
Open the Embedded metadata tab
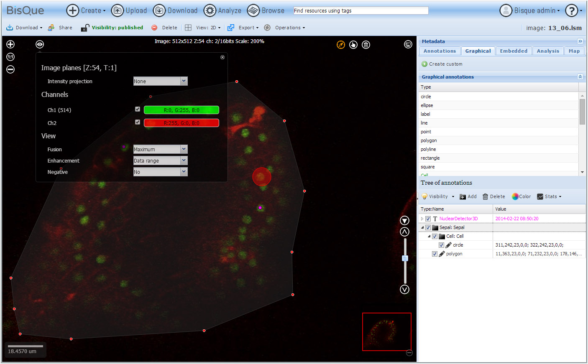point(514,51)
